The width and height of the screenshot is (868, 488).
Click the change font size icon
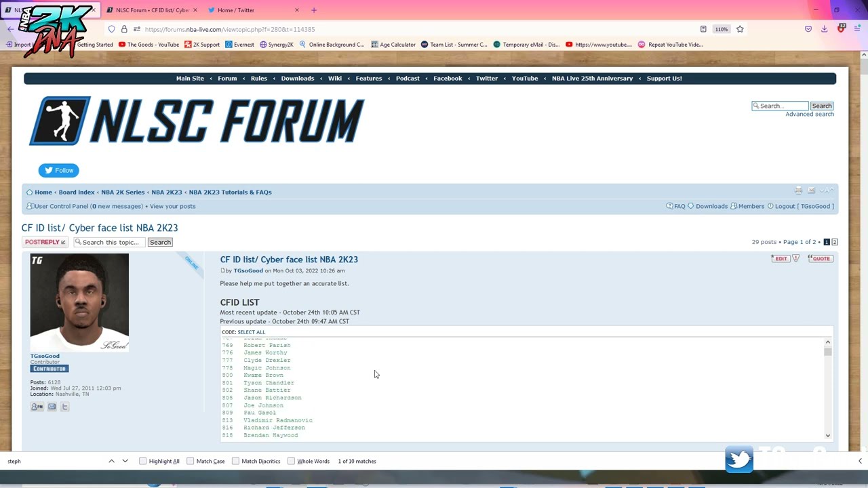pos(826,191)
